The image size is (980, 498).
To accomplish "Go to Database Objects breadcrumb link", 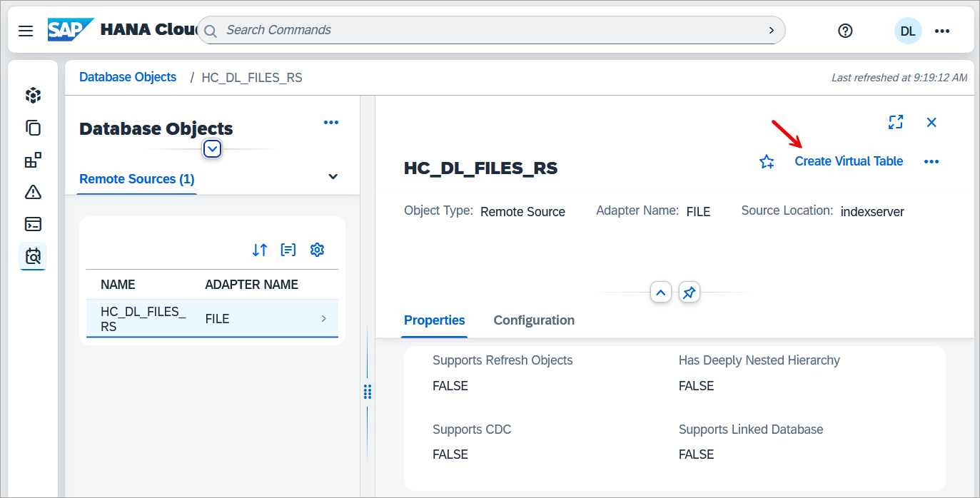I will (x=128, y=77).
